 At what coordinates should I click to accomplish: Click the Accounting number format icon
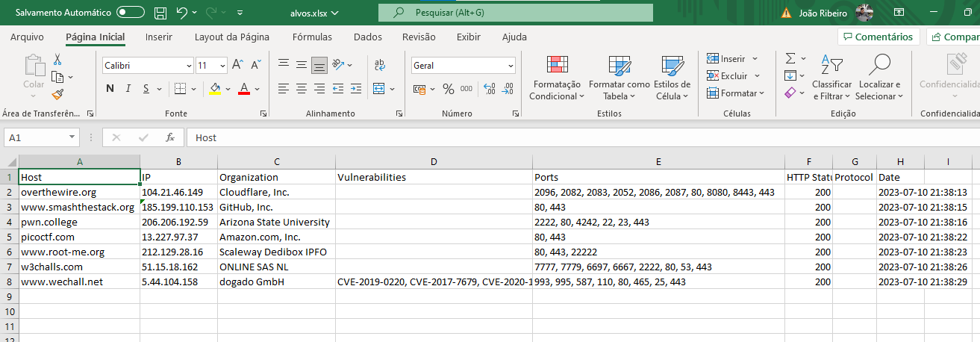[x=419, y=89]
